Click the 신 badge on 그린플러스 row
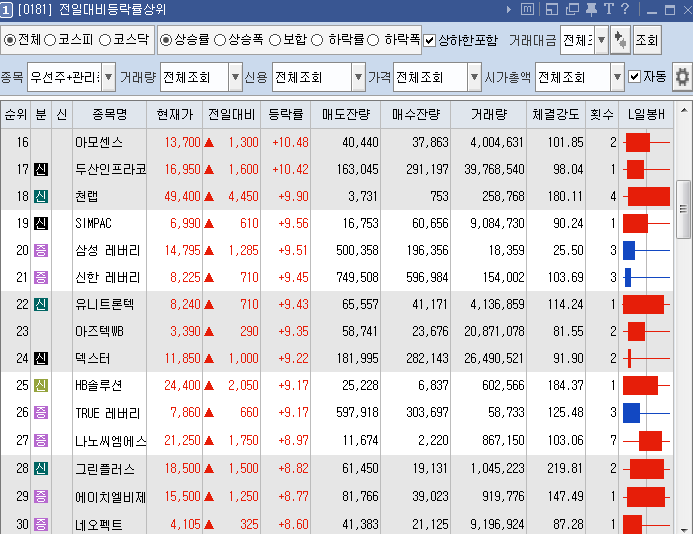This screenshot has width=693, height=534. click(41, 468)
